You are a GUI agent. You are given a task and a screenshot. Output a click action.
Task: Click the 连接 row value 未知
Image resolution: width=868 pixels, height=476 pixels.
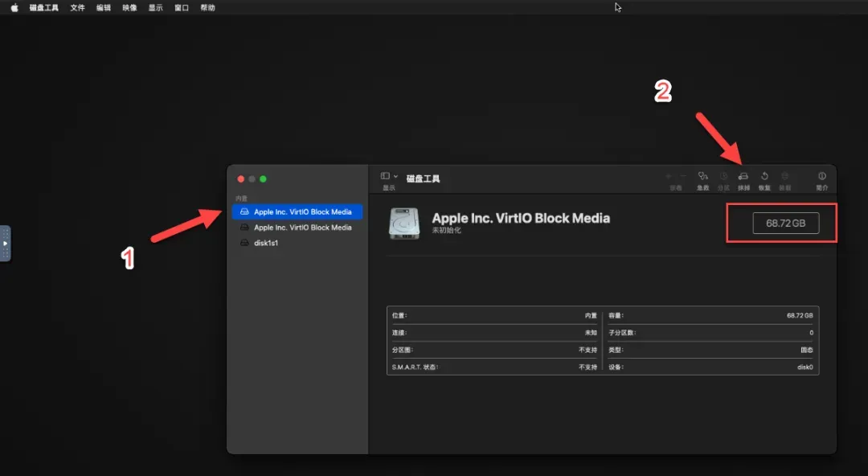click(591, 333)
